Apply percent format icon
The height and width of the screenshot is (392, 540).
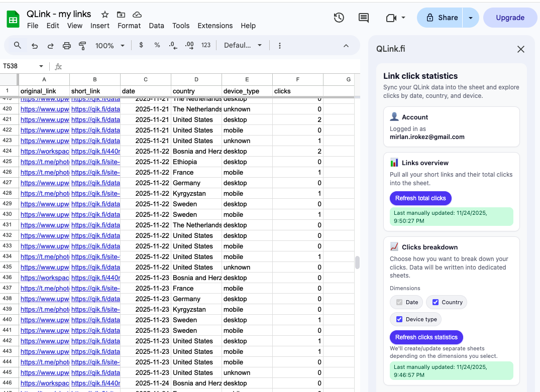tap(157, 45)
